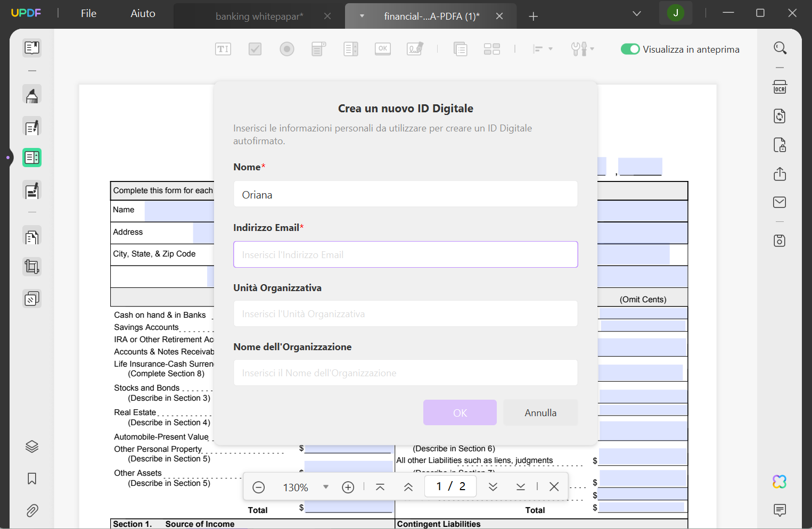Open the Watermark/Page tools icon in sidebar
This screenshot has width=812, height=529.
pyautogui.click(x=32, y=299)
